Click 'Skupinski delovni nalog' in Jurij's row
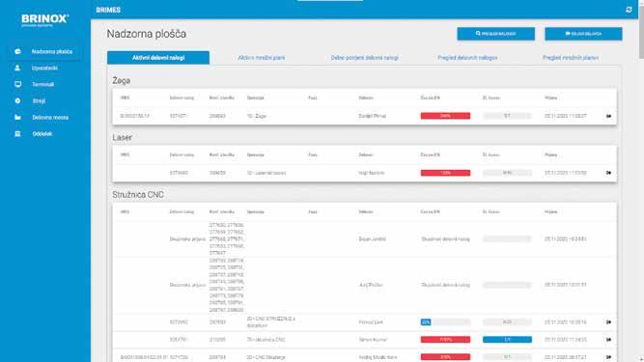The width and height of the screenshot is (644, 362). pos(445,285)
